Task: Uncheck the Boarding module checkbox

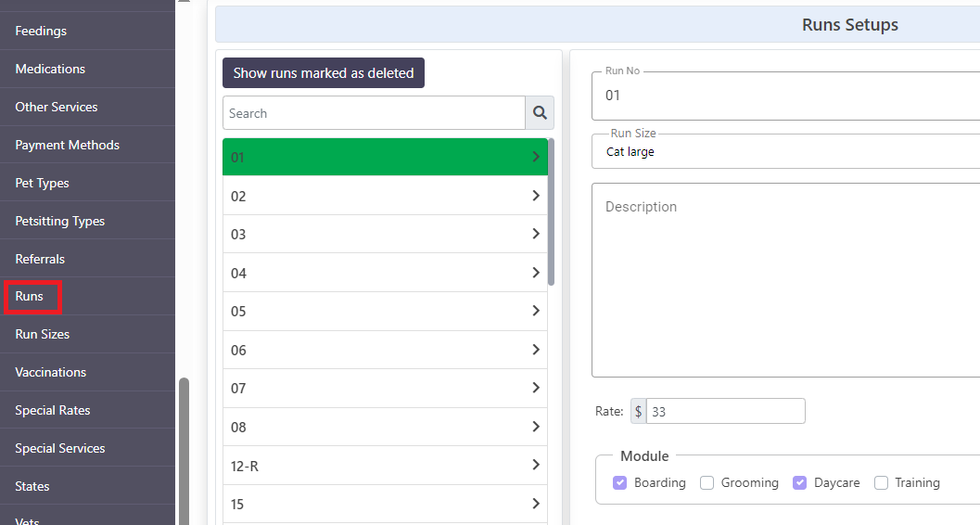Action: (x=619, y=482)
